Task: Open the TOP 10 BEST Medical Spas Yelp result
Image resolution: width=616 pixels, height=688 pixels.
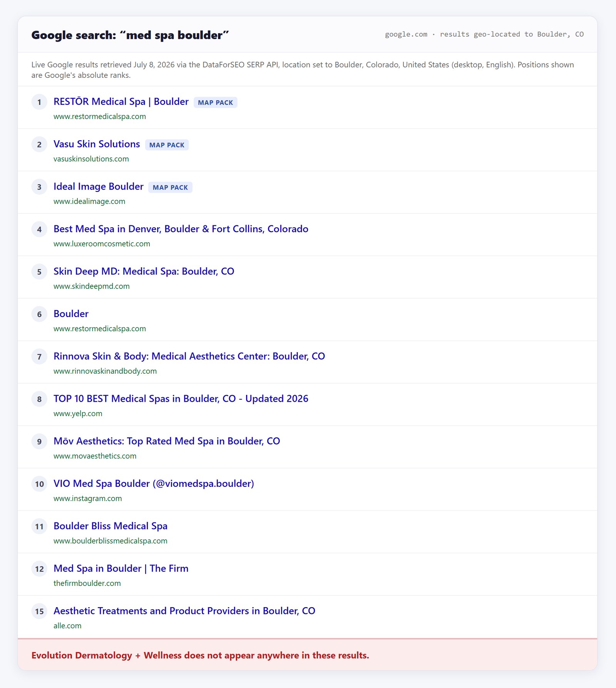Action: click(x=181, y=398)
